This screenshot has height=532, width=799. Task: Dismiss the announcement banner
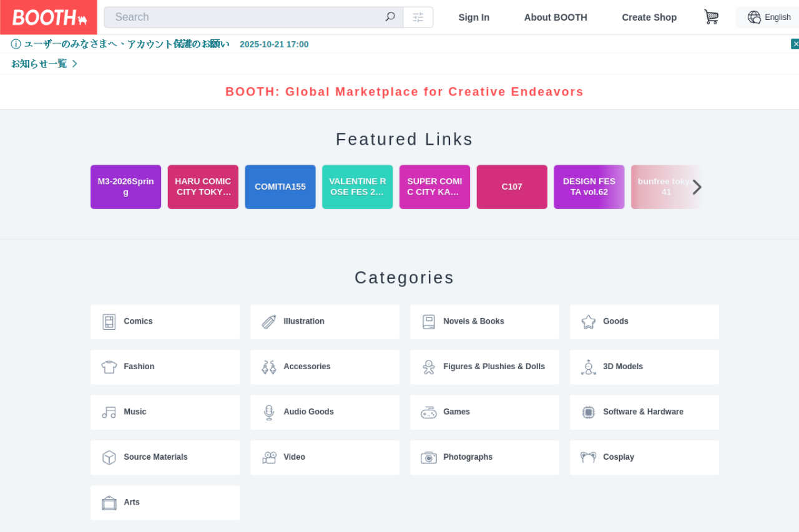coord(795,44)
